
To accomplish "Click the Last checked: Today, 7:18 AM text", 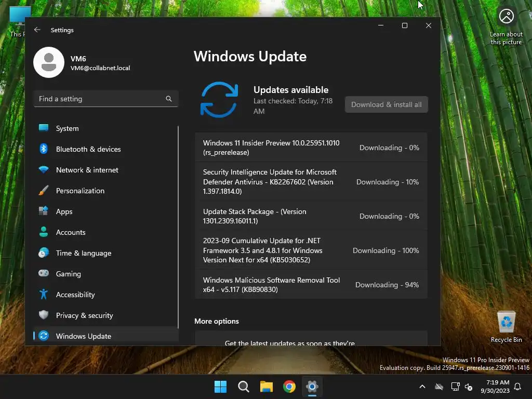I will [x=293, y=106].
